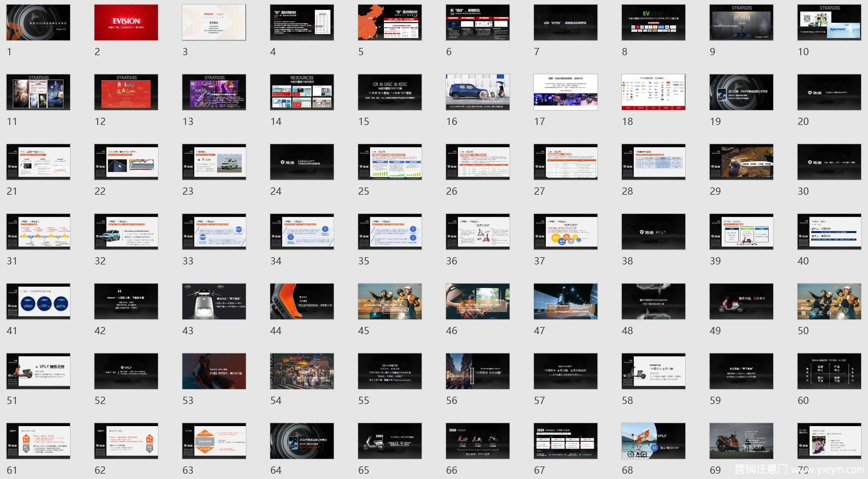Select slide 35 thumbnail
The width and height of the screenshot is (868, 479).
pos(390,232)
